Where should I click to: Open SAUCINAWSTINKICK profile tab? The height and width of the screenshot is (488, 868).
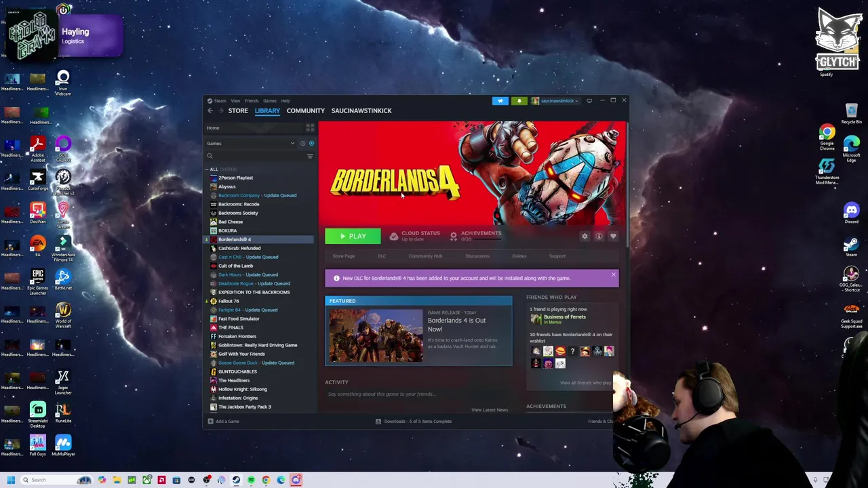click(x=361, y=110)
